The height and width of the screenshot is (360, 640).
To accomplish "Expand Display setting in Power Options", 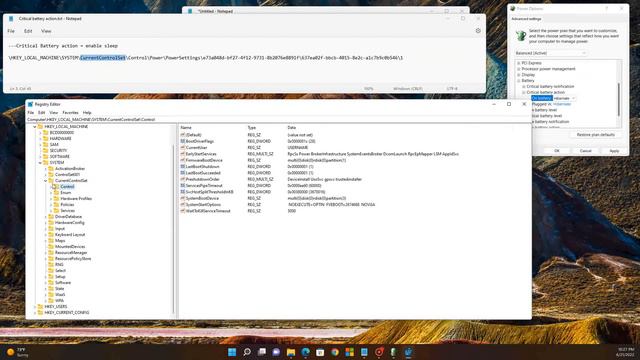I will [x=519, y=75].
